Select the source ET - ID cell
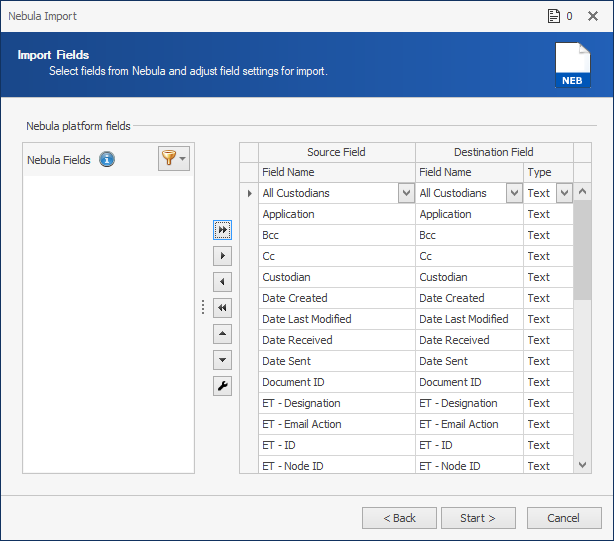 (337, 445)
